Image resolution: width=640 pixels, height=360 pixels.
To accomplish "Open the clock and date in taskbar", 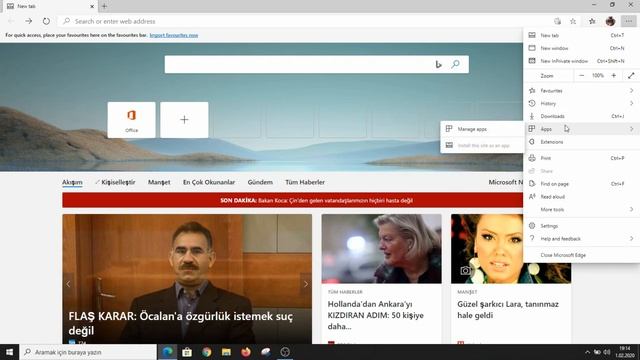I will [625, 352].
